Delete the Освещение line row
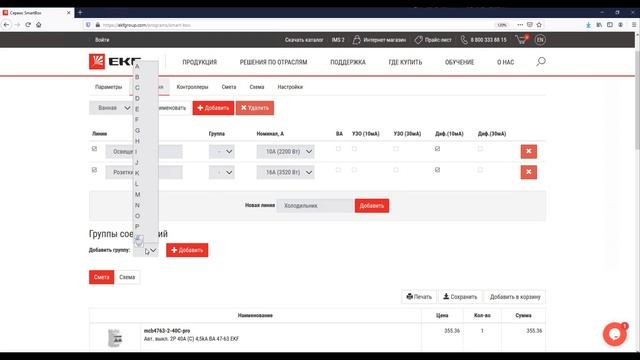The height and width of the screenshot is (360, 640). (529, 151)
